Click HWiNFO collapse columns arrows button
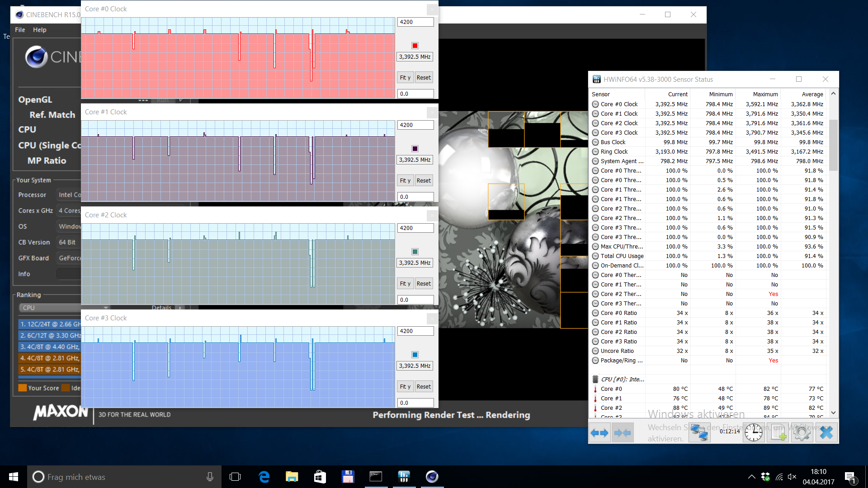This screenshot has height=488, width=868. point(623,433)
